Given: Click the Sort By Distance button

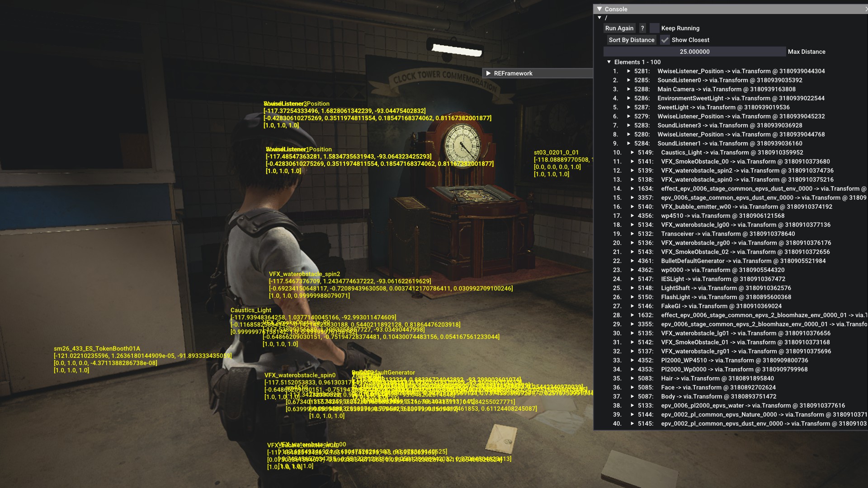Looking at the screenshot, I should 631,40.
